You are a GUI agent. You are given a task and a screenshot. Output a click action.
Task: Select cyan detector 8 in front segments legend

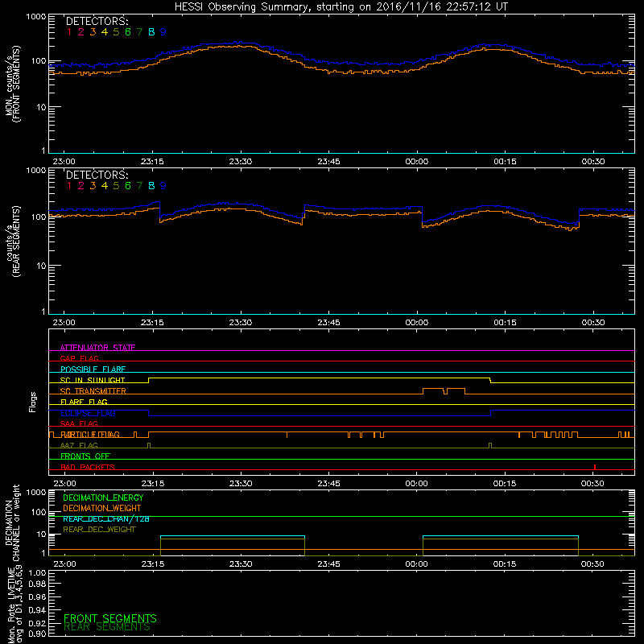[151, 32]
